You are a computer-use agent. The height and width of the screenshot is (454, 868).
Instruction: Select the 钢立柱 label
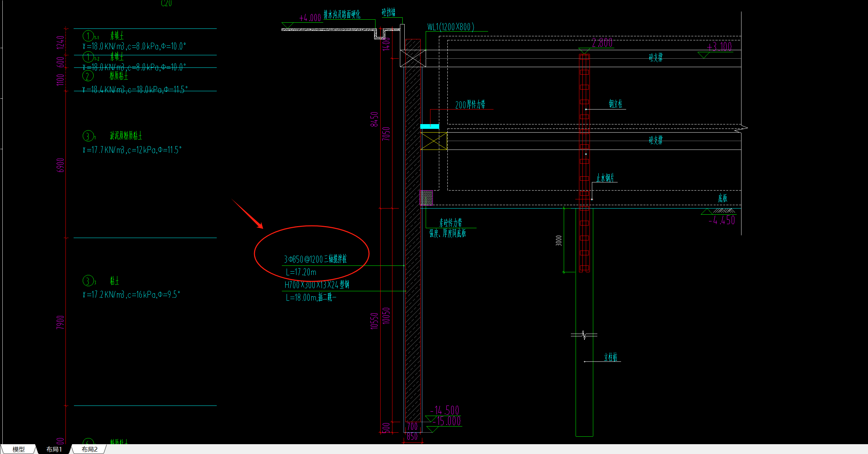point(615,104)
